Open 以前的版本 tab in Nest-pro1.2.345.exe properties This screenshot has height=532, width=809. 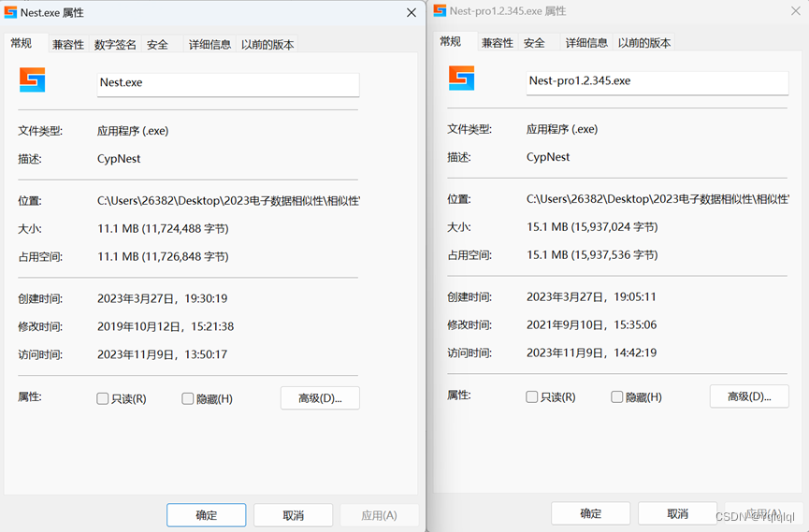pyautogui.click(x=644, y=43)
